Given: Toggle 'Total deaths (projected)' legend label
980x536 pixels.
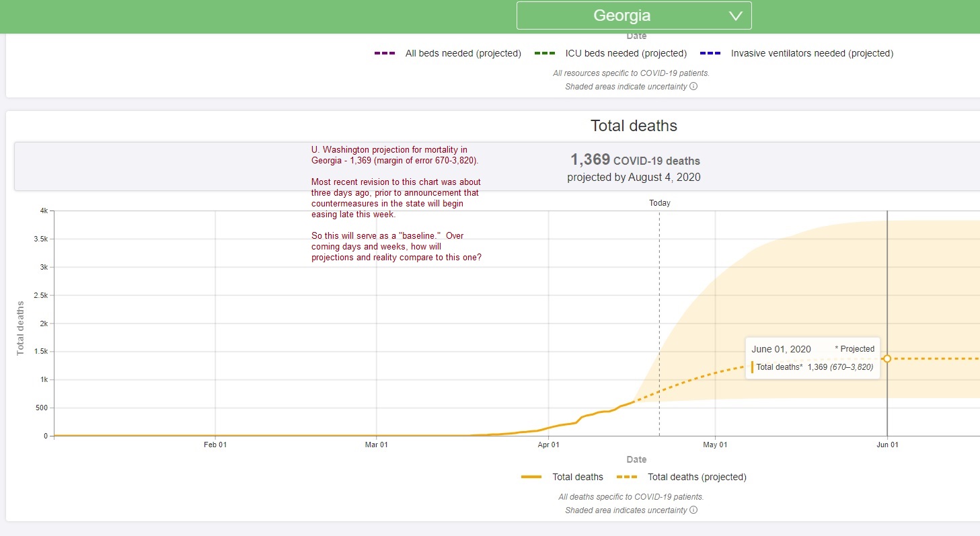Looking at the screenshot, I should (697, 477).
